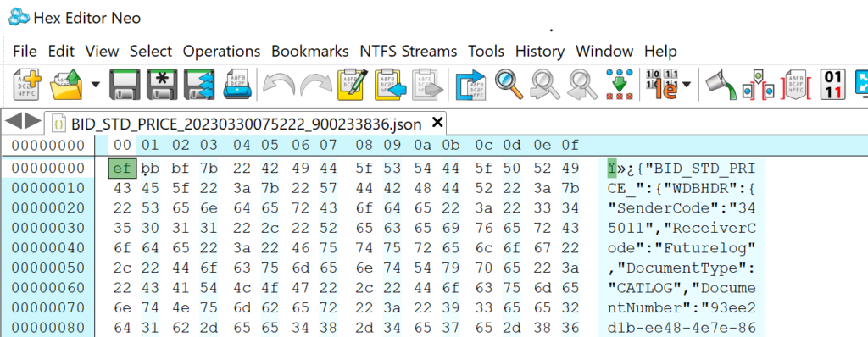This screenshot has height=337, width=868.
Task: Click the Open file folder icon
Action: point(66,85)
